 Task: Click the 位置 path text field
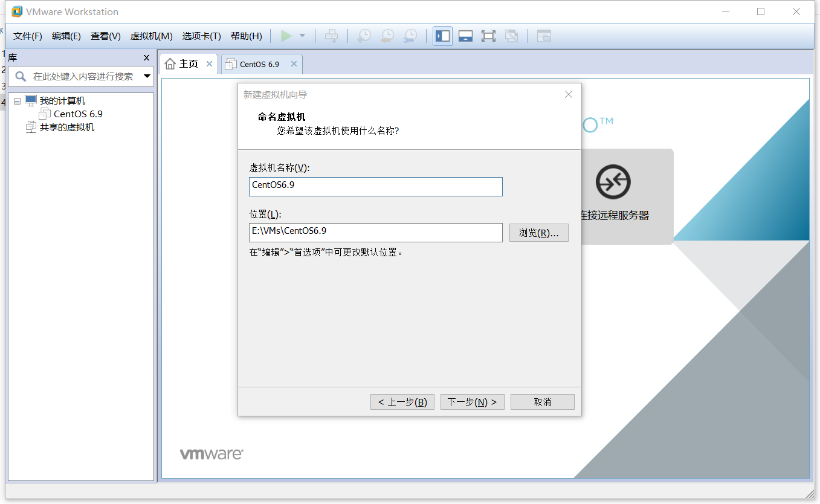376,233
